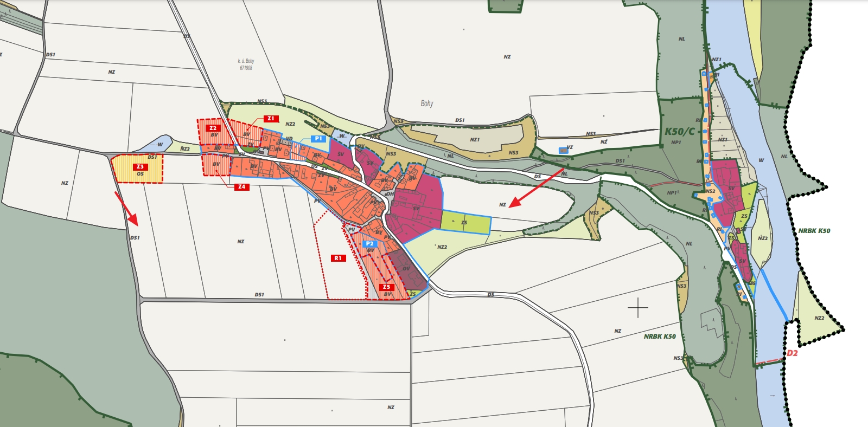
Task: Select the red Z4 zone tag
Action: coord(241,187)
